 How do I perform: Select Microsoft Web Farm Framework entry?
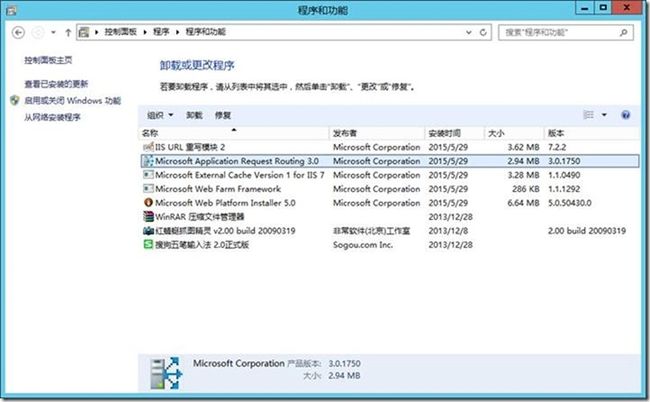tap(218, 189)
